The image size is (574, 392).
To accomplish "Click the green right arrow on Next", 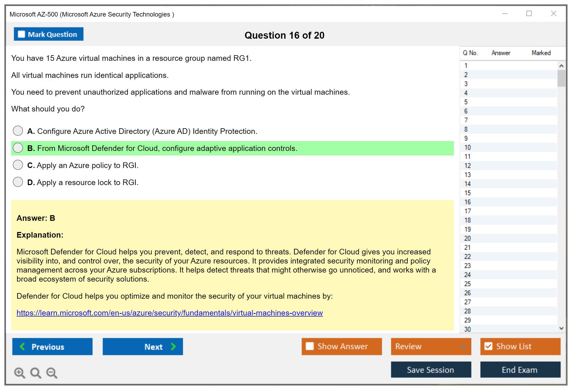I will (173, 346).
